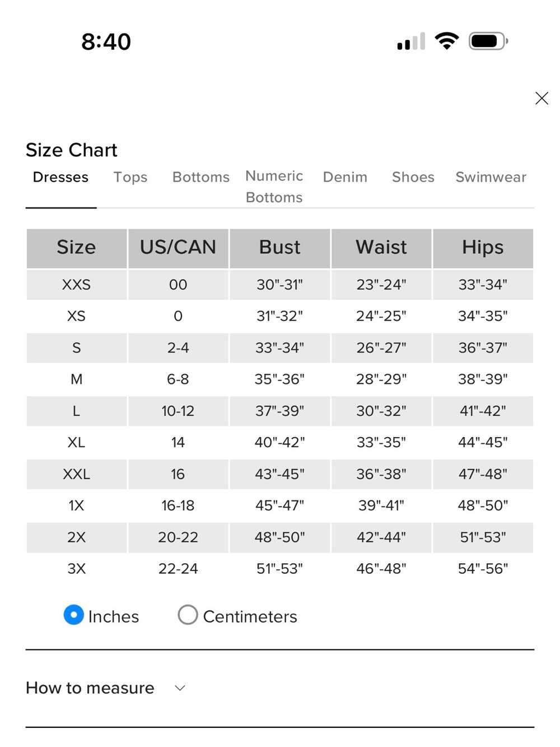This screenshot has height=747, width=560.
Task: Select the Centimeters radio button
Action: [188, 615]
